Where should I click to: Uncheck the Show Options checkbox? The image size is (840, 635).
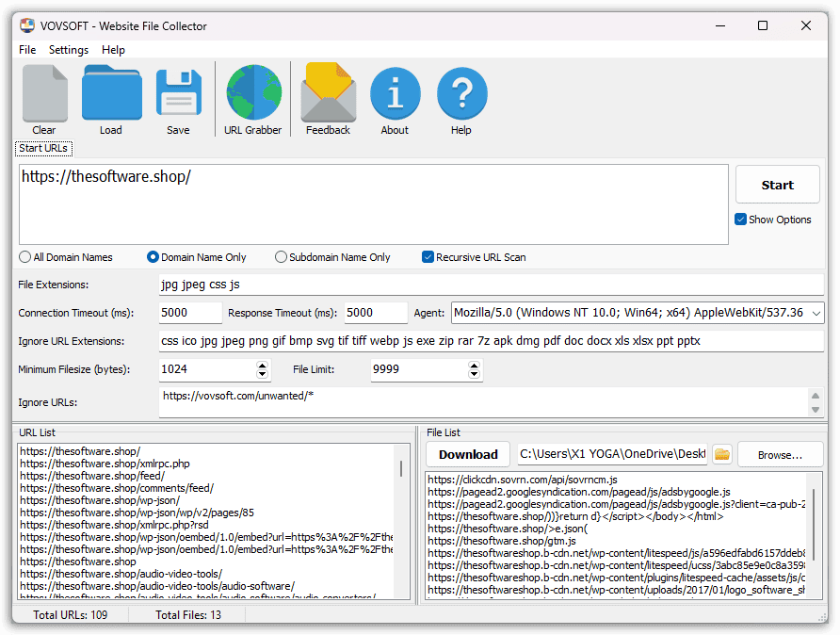click(x=740, y=220)
